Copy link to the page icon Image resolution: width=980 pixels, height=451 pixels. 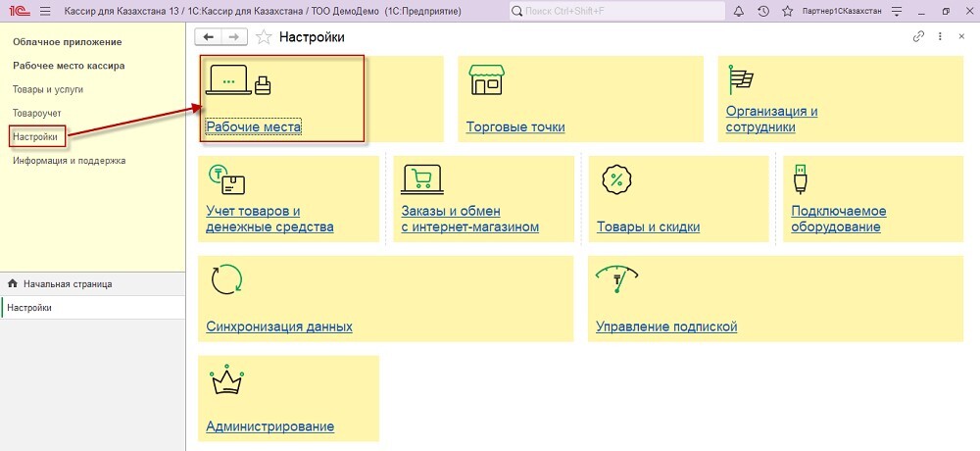pos(918,37)
